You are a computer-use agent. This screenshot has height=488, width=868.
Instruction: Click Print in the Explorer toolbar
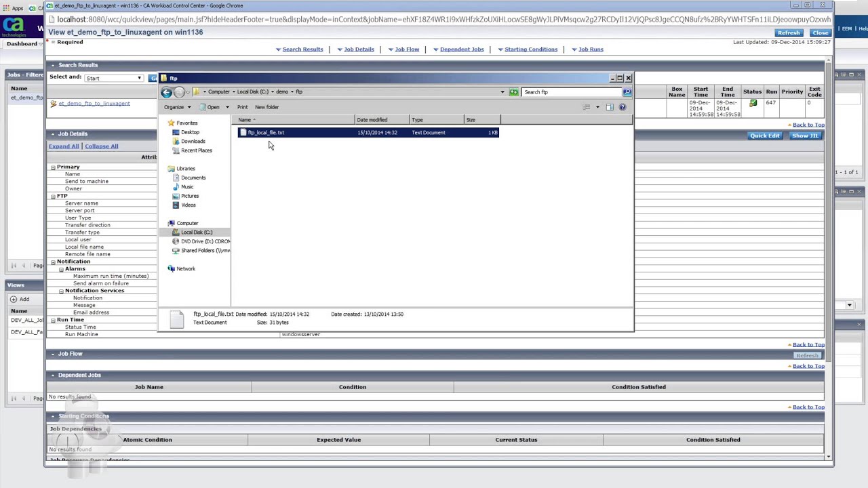point(242,107)
